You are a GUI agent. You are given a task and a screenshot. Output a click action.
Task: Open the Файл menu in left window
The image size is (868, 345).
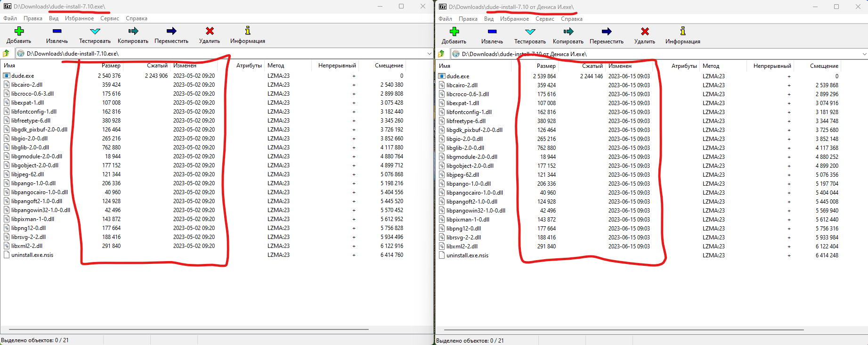coord(10,18)
